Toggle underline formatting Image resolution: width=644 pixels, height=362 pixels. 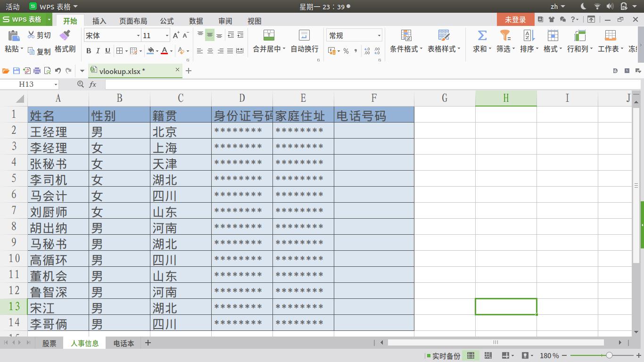tap(107, 50)
